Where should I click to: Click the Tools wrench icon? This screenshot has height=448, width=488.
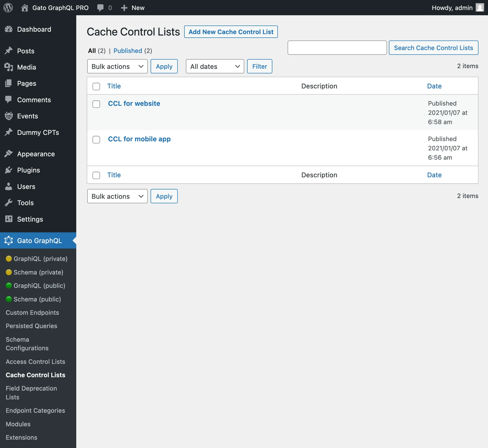9,203
